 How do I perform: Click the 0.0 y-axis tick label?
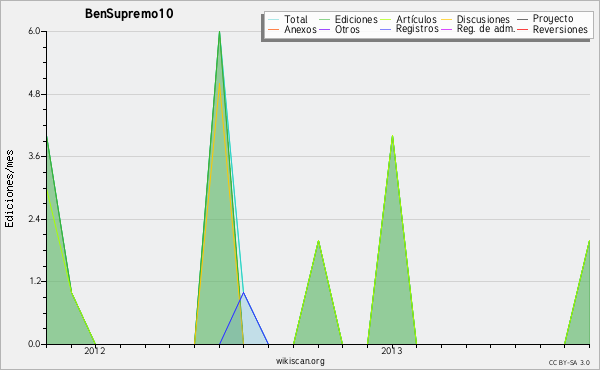point(34,344)
